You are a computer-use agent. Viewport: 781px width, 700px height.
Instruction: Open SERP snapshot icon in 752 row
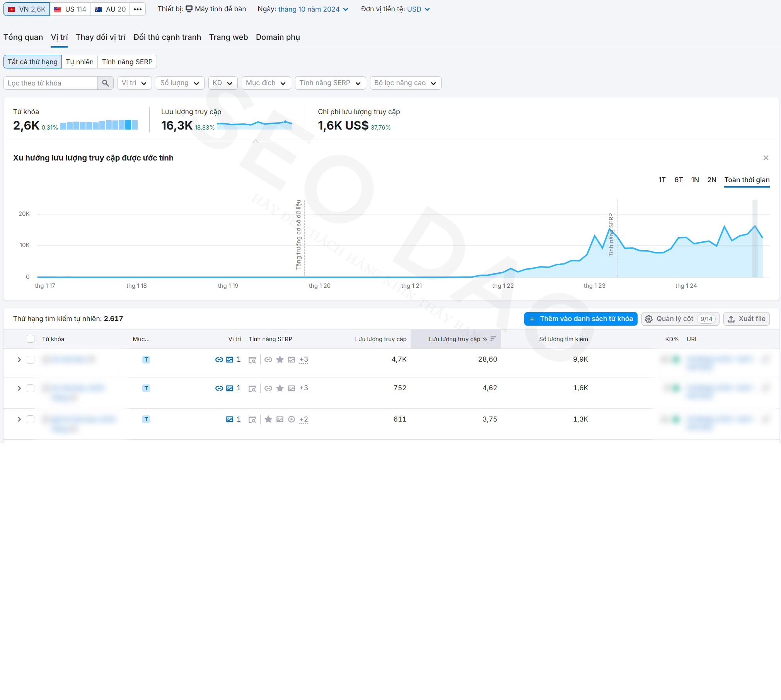[x=252, y=389]
